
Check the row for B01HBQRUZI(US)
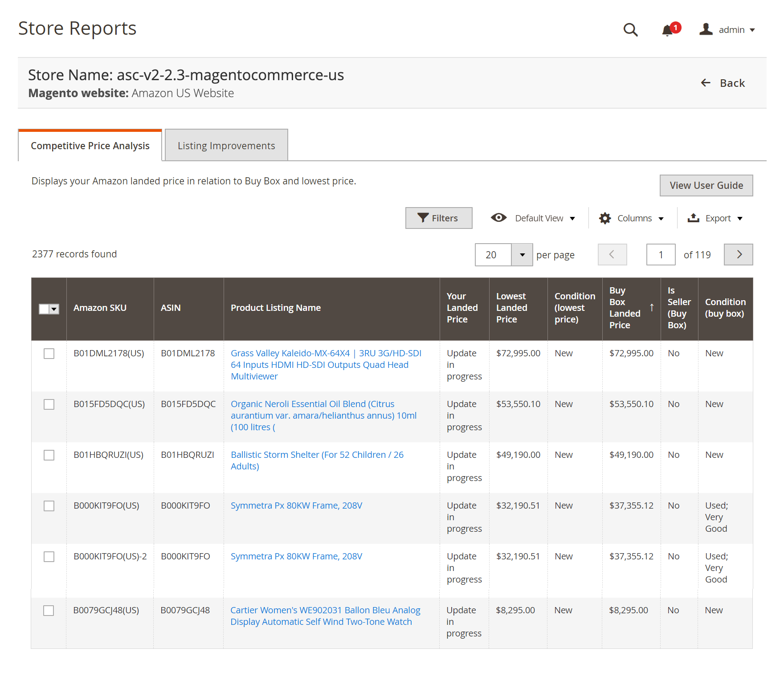coord(49,455)
